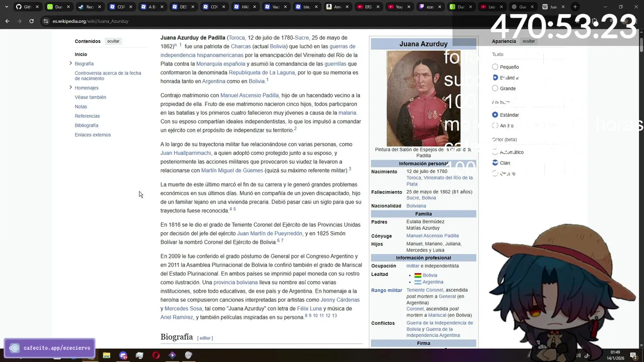Reload the Wikipedia page
The image size is (644, 362).
tap(31, 21)
